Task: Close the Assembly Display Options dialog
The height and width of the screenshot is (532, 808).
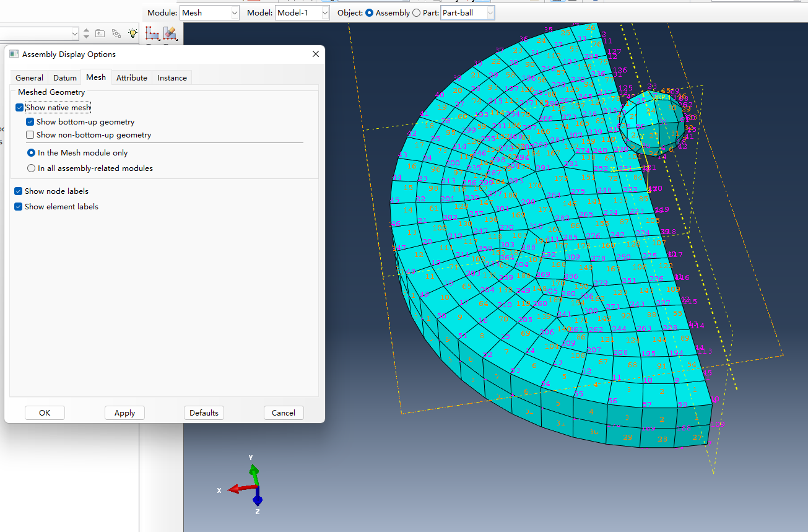Action: [316, 55]
